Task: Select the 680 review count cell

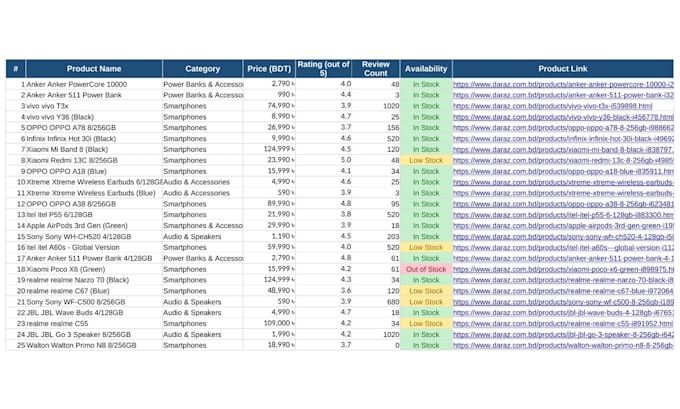Action: click(x=376, y=302)
